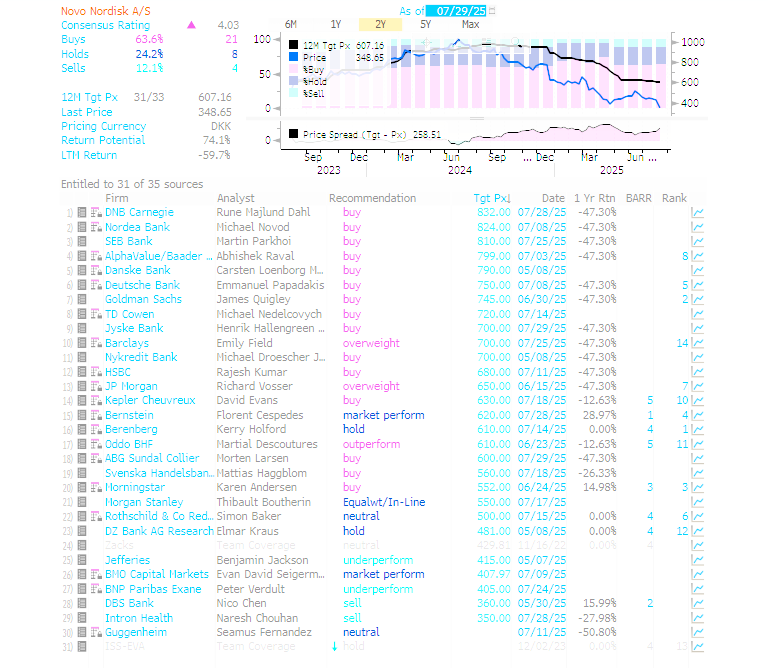Sort by Rank column header
This screenshot has height=668, width=768.
point(674,198)
